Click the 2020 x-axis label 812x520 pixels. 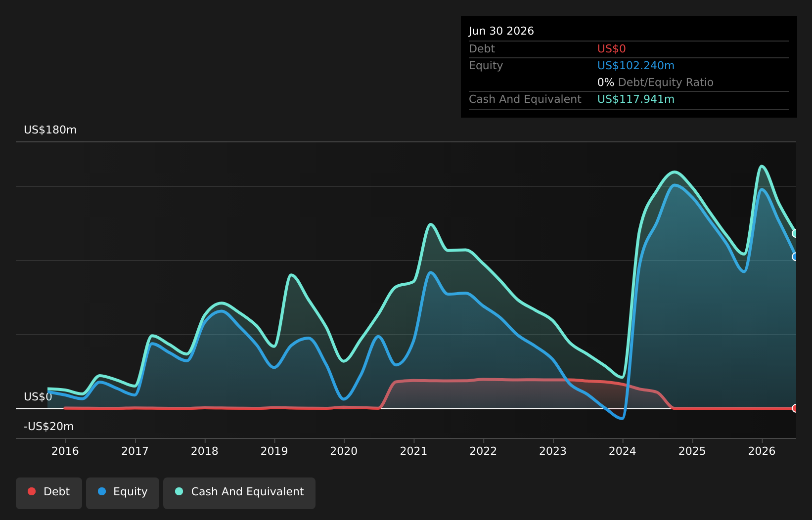point(344,451)
